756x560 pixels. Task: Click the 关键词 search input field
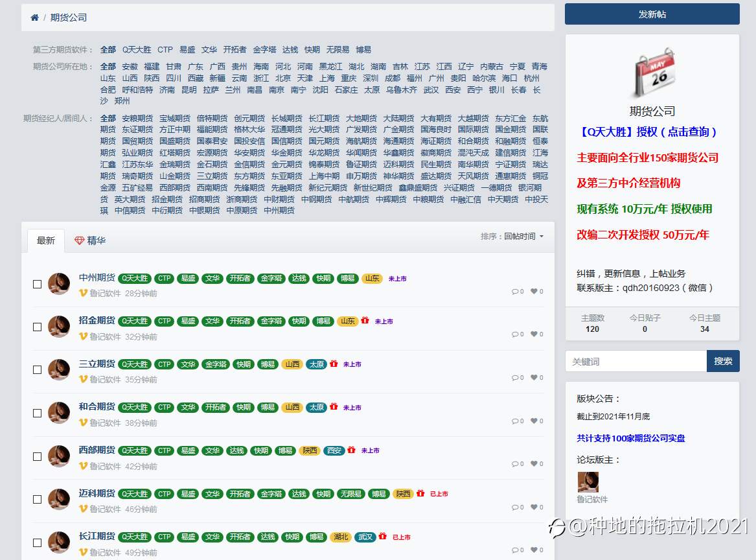click(636, 361)
